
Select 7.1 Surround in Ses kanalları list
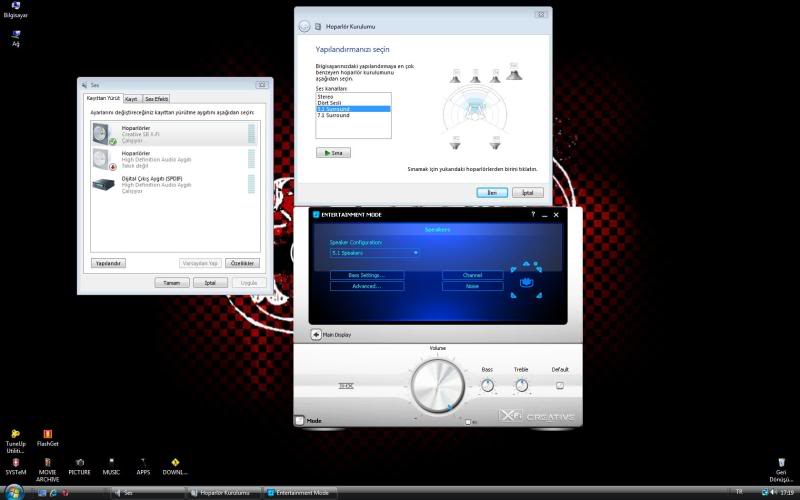[334, 115]
